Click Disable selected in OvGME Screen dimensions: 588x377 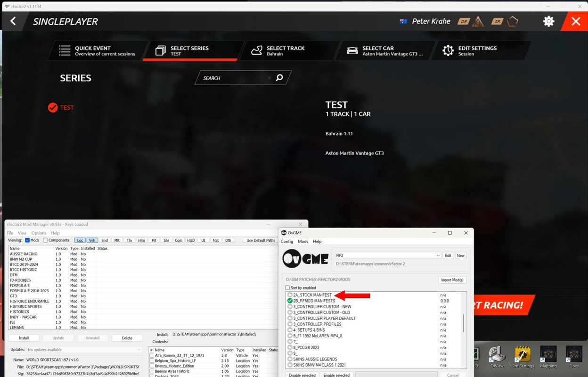[x=302, y=375]
